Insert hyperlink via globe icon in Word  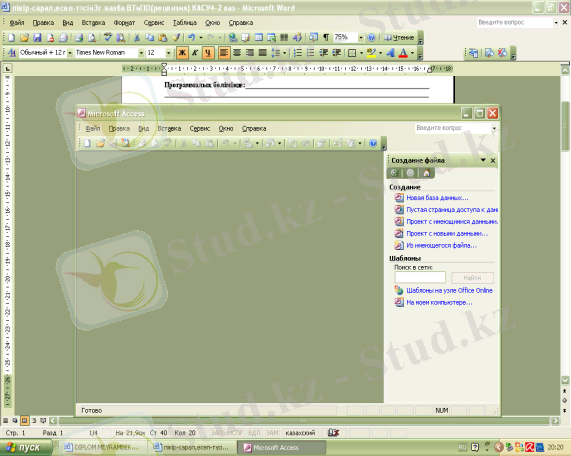tap(233, 38)
